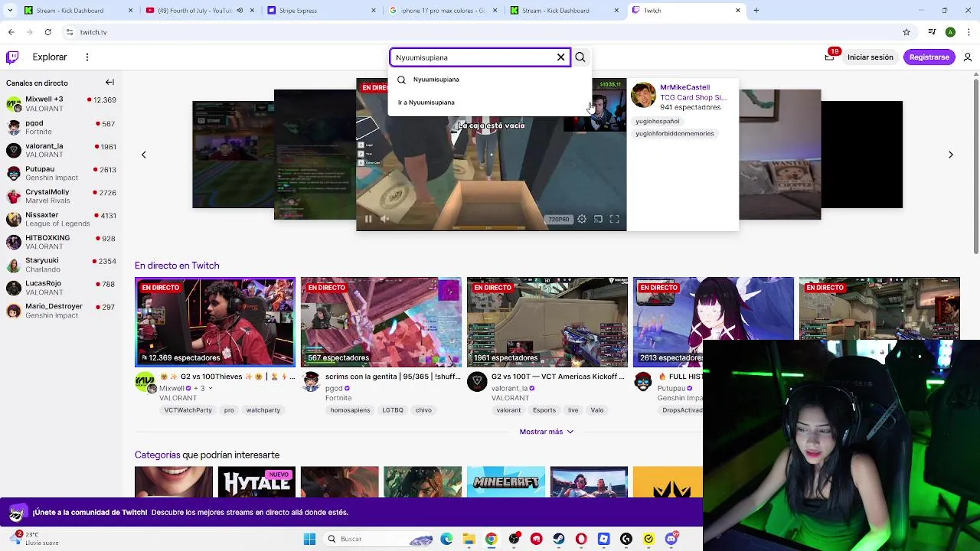This screenshot has width=980, height=551.
Task: Pause the featured stream player
Action: (x=368, y=219)
